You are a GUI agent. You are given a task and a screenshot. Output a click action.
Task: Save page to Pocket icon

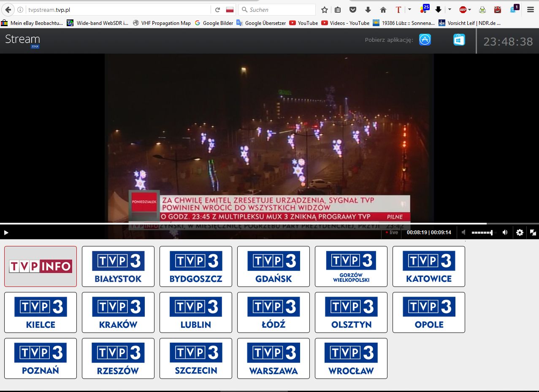pyautogui.click(x=353, y=10)
